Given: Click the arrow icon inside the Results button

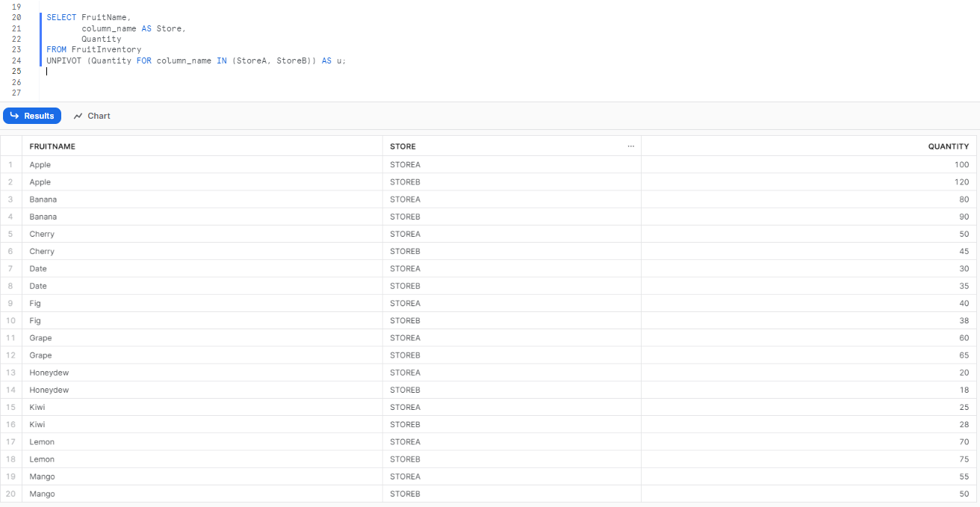Looking at the screenshot, I should pos(15,115).
